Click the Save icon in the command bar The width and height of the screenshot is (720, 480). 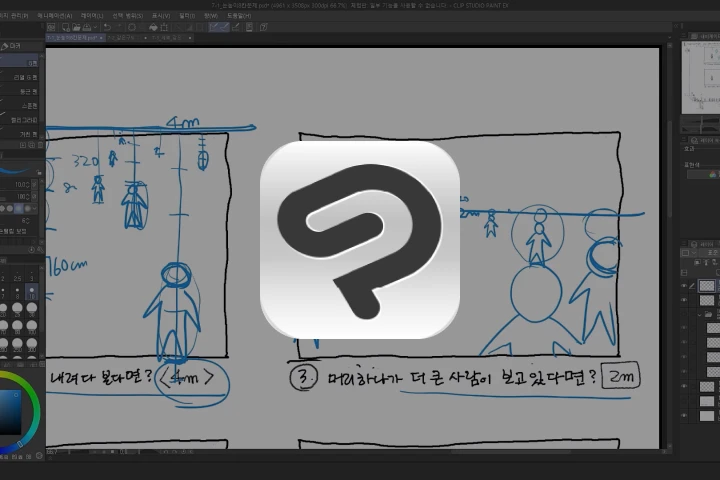point(86,28)
